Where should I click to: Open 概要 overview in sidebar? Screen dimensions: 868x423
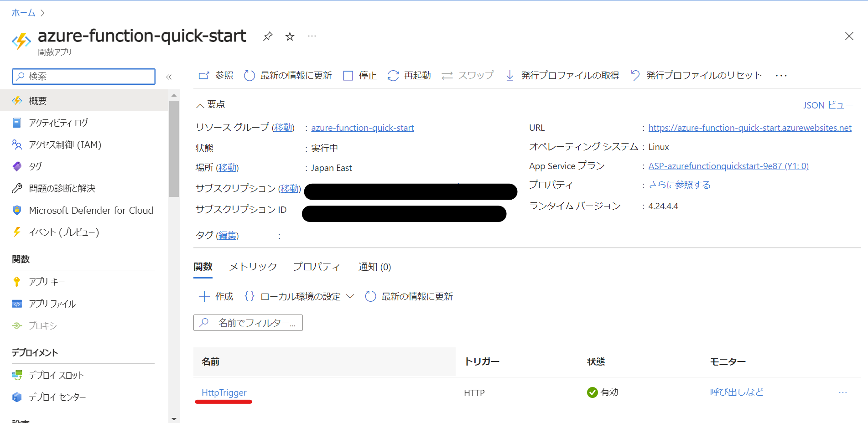tap(84, 101)
